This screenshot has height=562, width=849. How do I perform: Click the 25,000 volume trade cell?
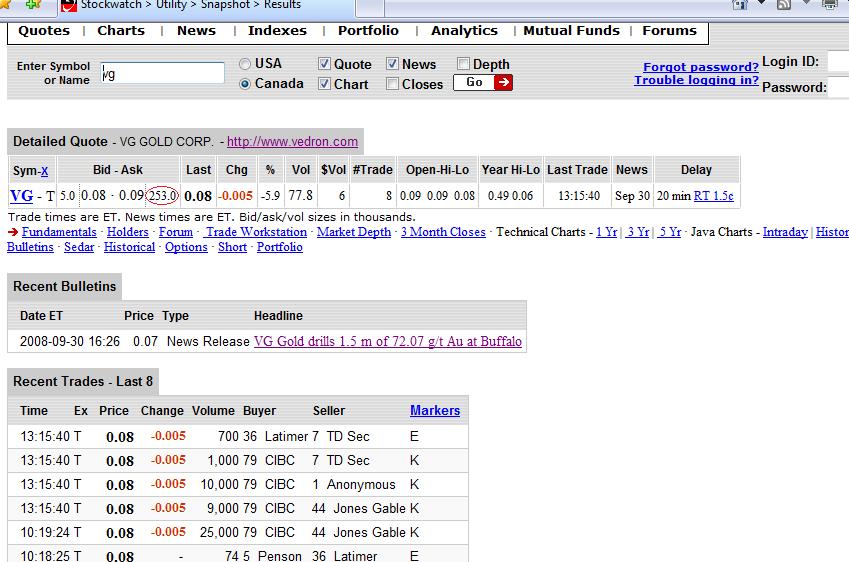point(220,533)
